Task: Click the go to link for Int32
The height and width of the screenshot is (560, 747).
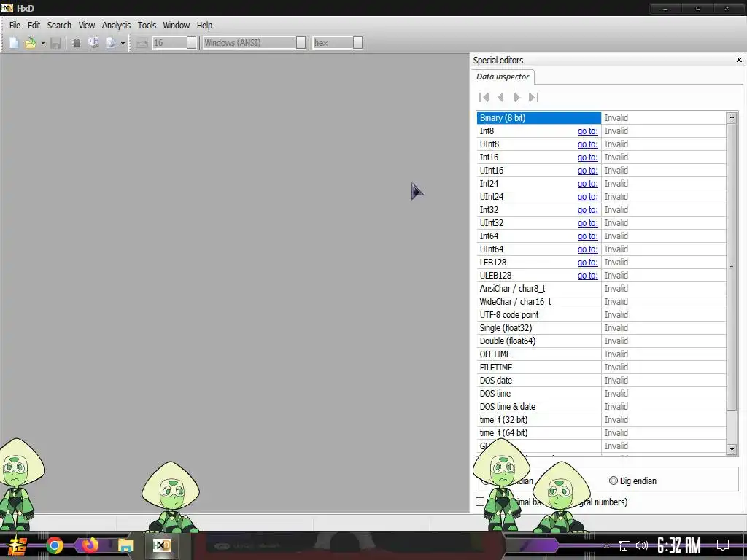Action: [587, 209]
